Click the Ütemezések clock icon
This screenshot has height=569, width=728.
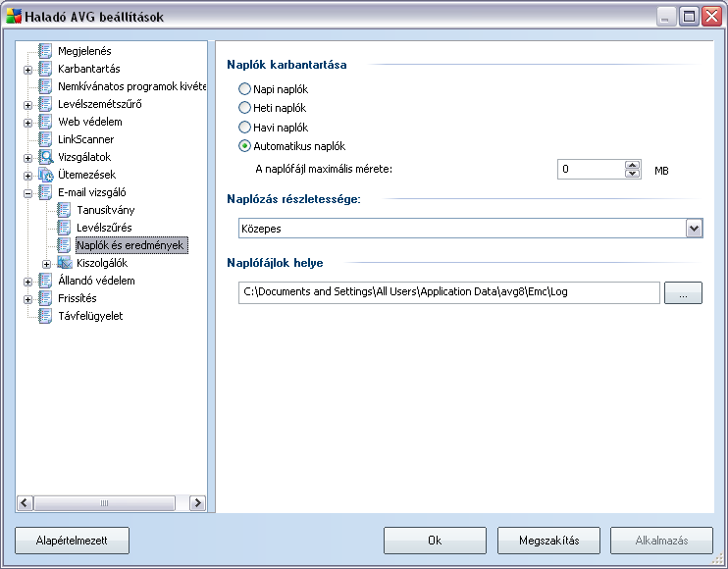(45, 175)
